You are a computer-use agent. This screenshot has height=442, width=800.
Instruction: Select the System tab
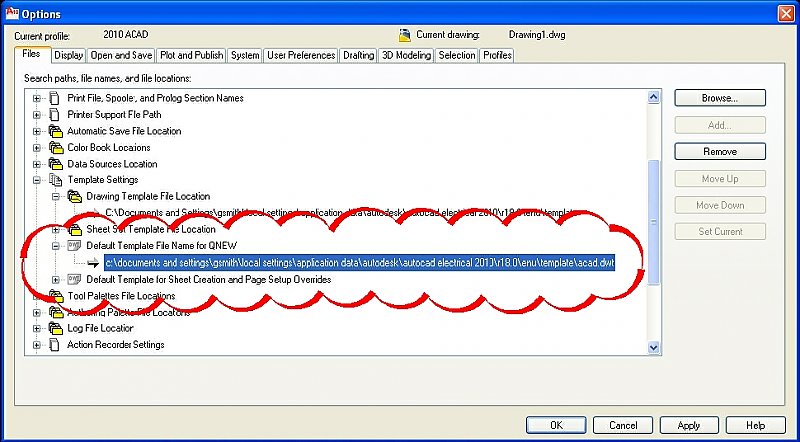tap(245, 55)
